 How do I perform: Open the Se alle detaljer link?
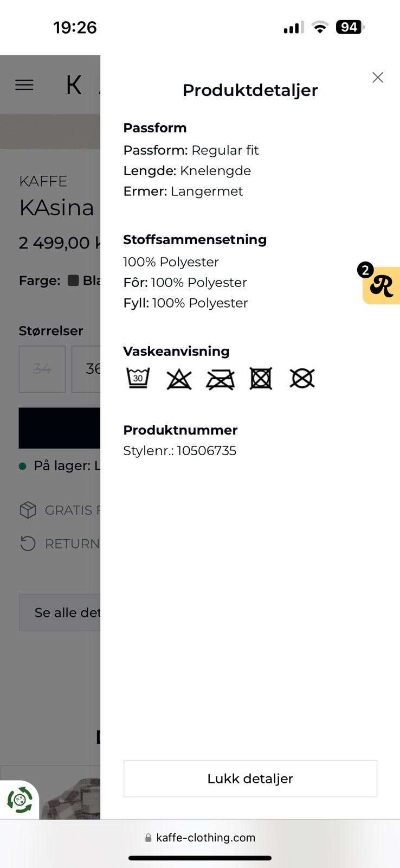click(60, 612)
